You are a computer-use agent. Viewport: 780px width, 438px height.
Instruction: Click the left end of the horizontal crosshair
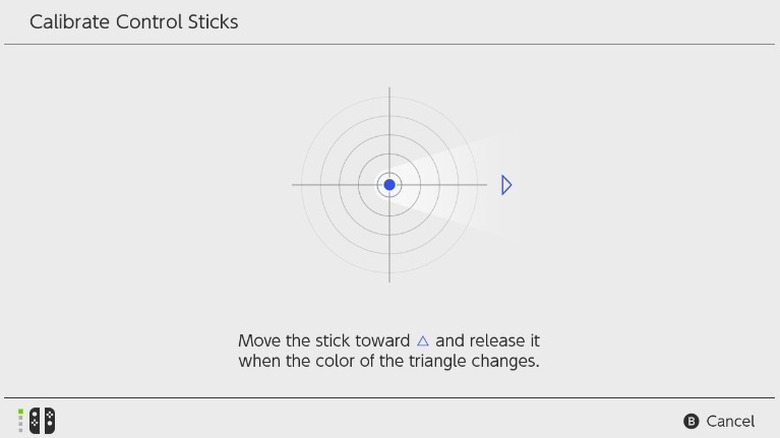click(296, 185)
